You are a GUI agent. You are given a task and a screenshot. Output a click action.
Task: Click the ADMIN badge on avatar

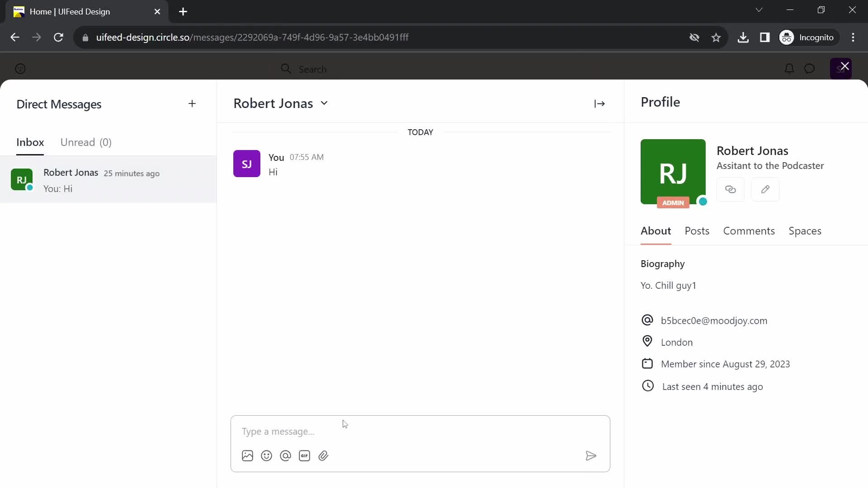click(x=673, y=203)
